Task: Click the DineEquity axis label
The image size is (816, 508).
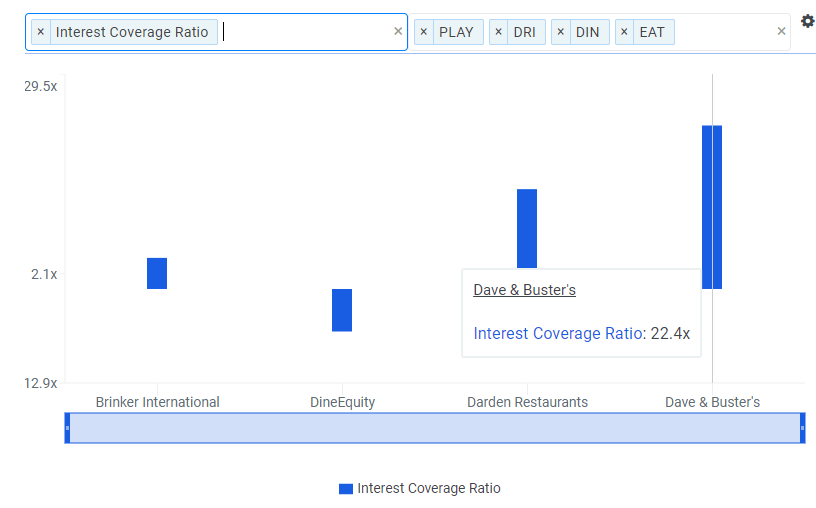Action: coord(342,402)
